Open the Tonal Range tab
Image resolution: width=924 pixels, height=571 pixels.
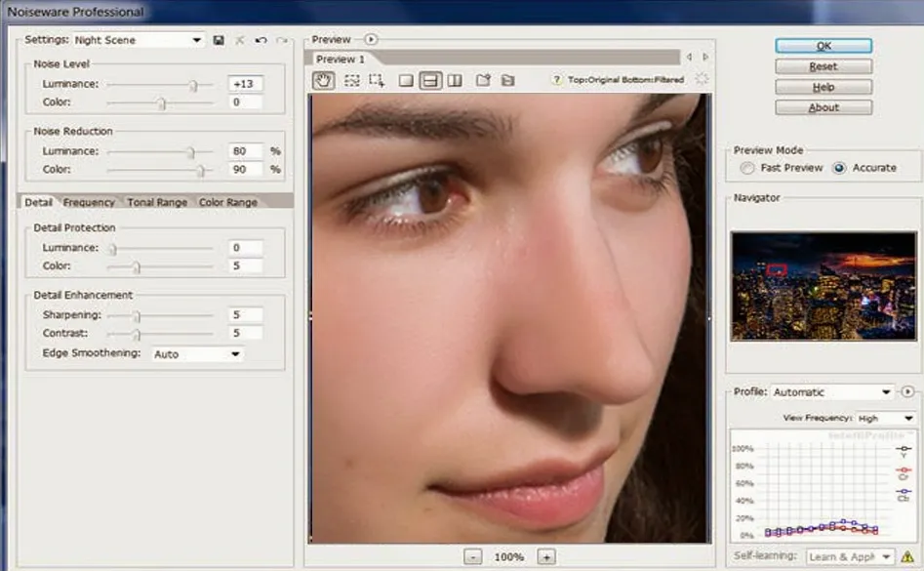[x=156, y=202]
